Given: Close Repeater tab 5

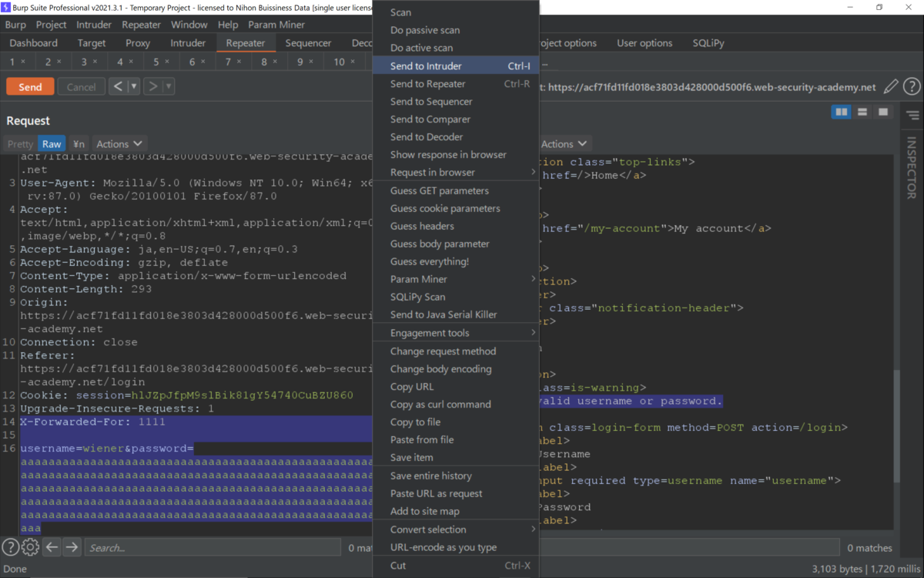Looking at the screenshot, I should (167, 62).
